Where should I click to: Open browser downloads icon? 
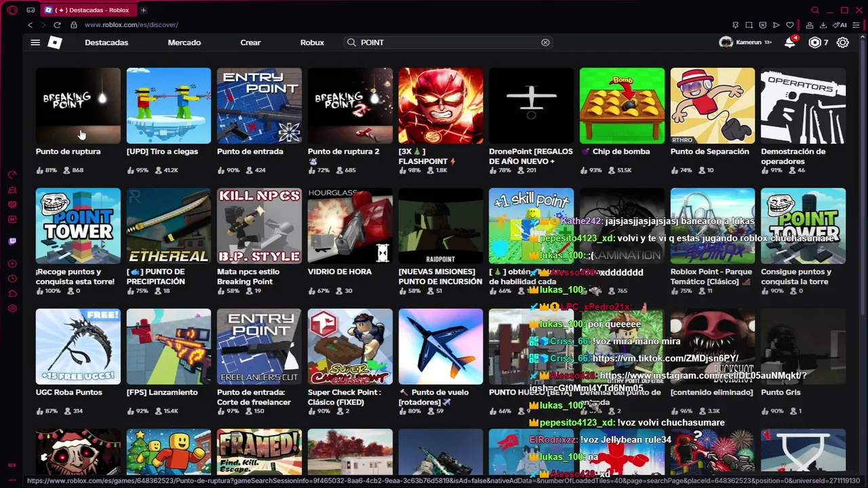(823, 25)
